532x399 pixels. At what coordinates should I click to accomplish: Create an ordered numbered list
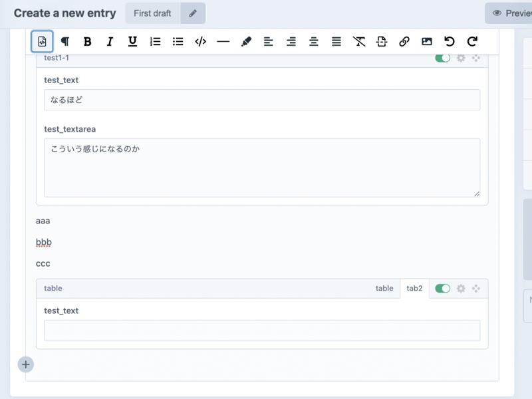coord(155,41)
